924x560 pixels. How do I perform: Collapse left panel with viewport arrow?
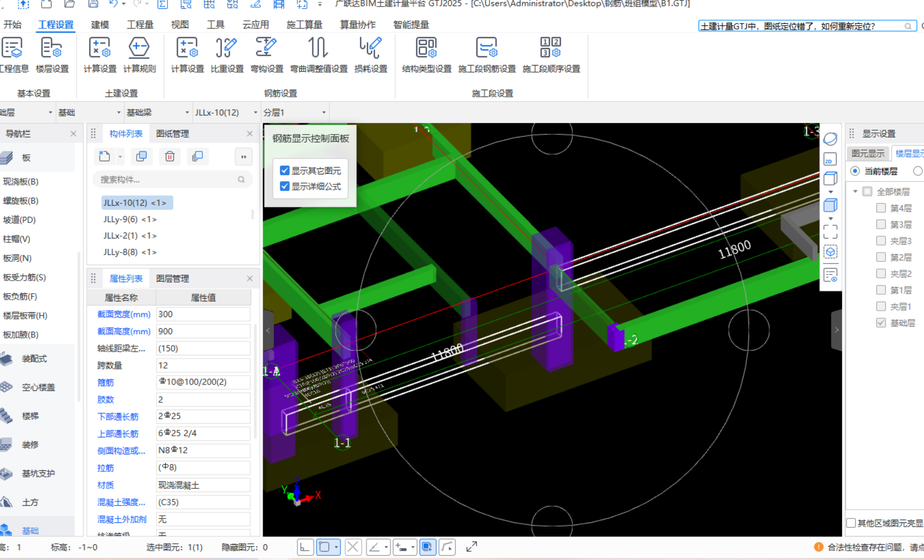coord(268,330)
